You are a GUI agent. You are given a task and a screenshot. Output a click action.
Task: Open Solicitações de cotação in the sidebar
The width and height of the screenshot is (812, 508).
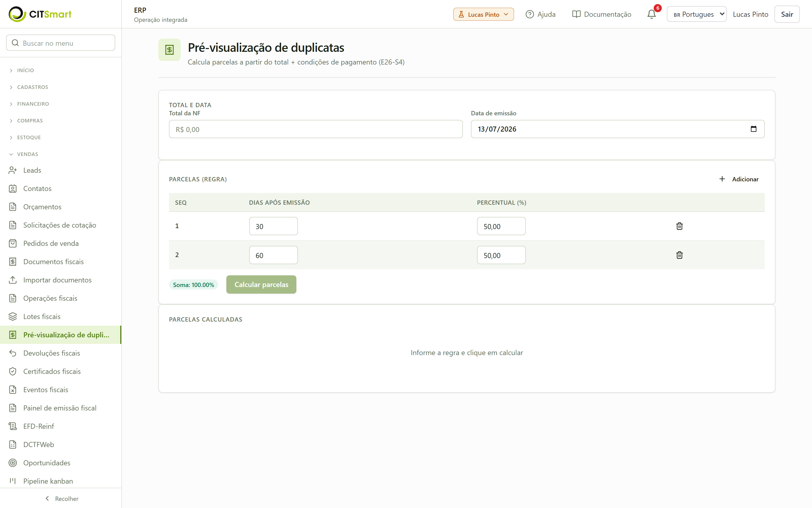pos(61,225)
